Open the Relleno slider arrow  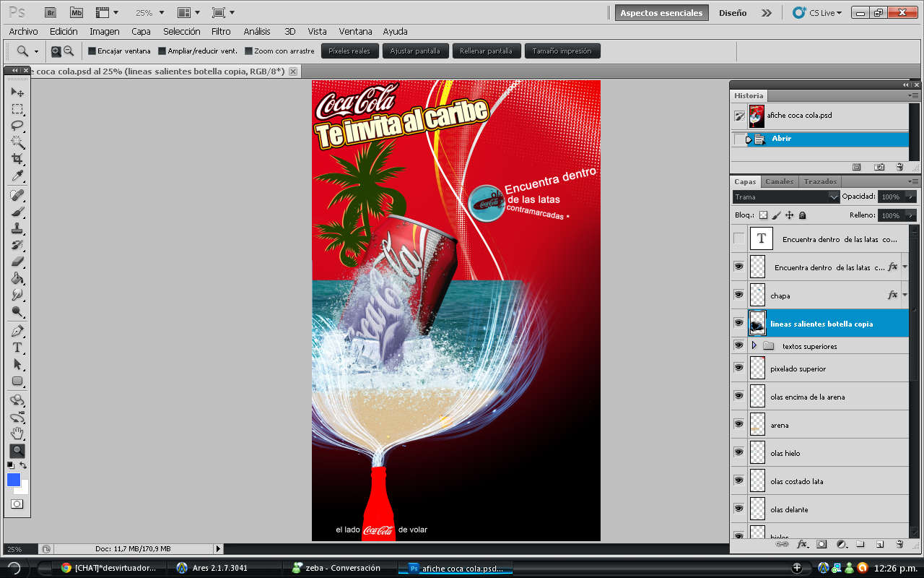[x=910, y=215]
